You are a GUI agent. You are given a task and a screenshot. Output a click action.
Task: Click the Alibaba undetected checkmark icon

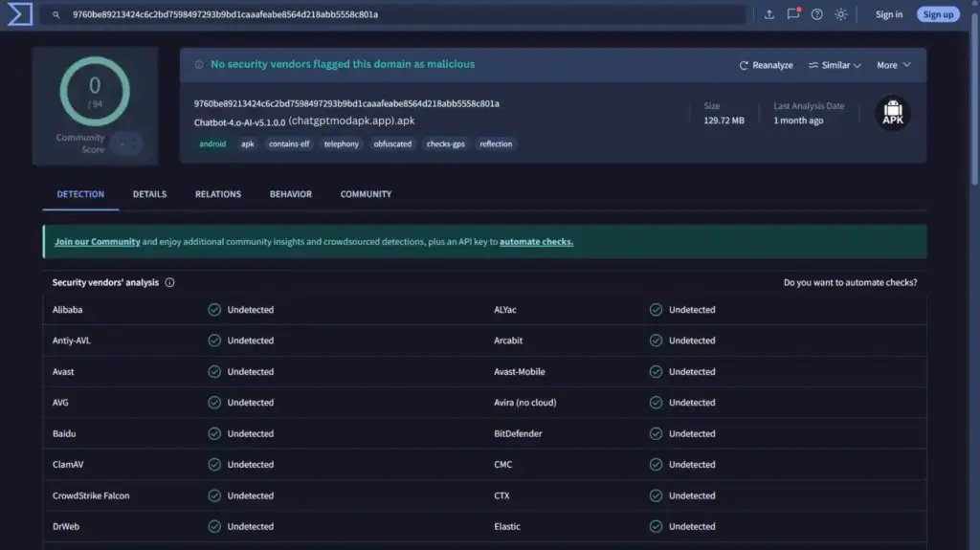pyautogui.click(x=214, y=309)
